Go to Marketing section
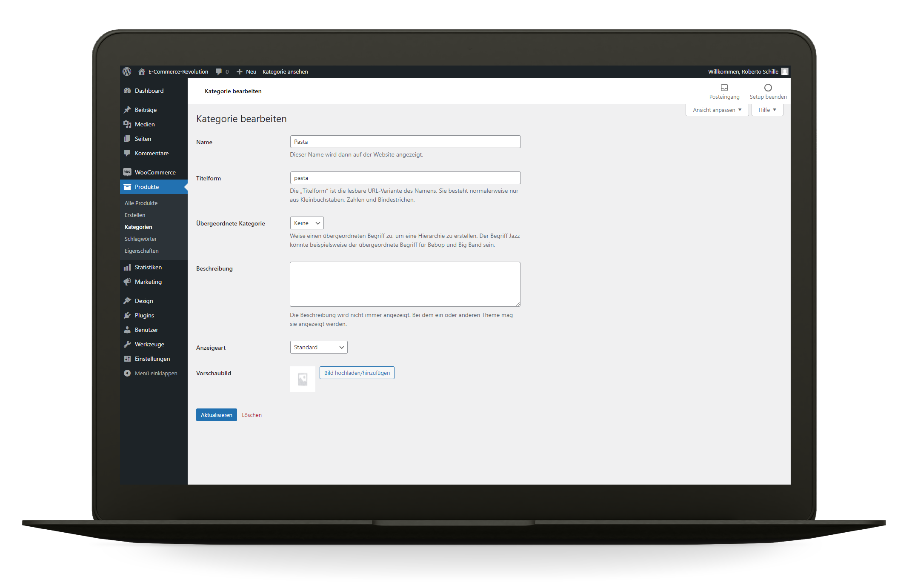Viewport: 912px width, 588px height. point(148,282)
